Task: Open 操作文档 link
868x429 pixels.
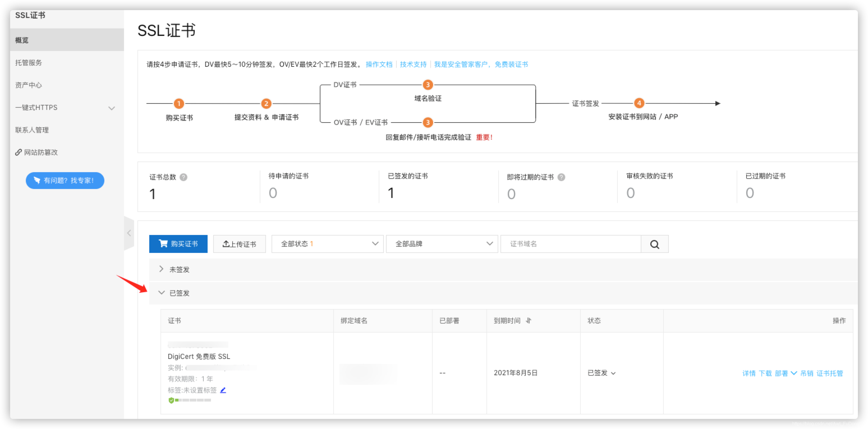Action: point(379,64)
